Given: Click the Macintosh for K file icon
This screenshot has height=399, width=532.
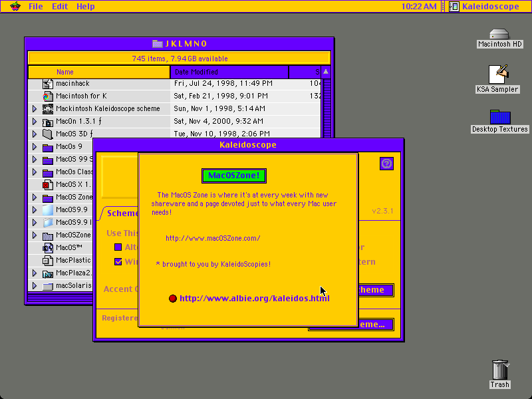Looking at the screenshot, I should coord(48,96).
